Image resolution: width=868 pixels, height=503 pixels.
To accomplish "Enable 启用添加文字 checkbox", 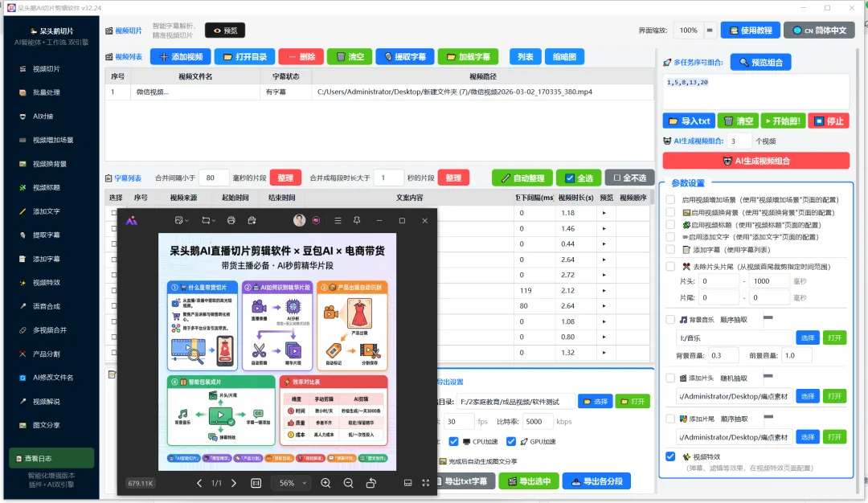I will pos(670,237).
